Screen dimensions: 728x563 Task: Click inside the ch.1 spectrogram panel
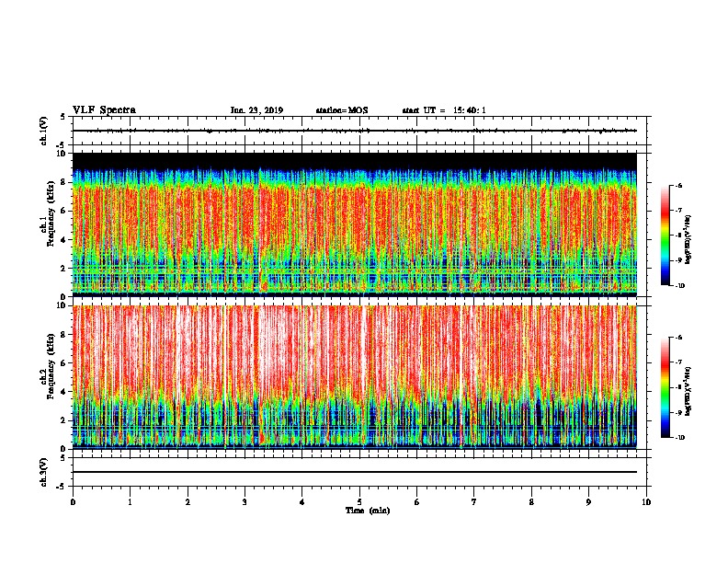355,224
